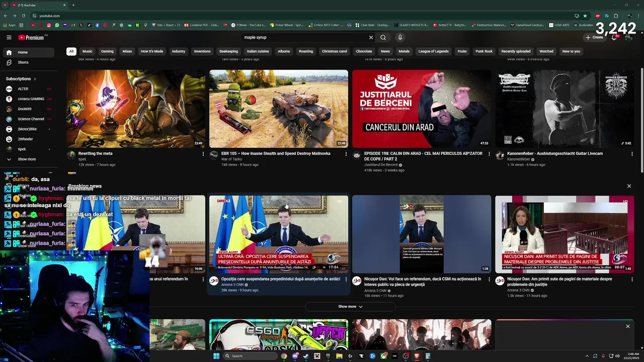Open options for Am primit sute video
This screenshot has width=644, height=362.
pyautogui.click(x=632, y=280)
